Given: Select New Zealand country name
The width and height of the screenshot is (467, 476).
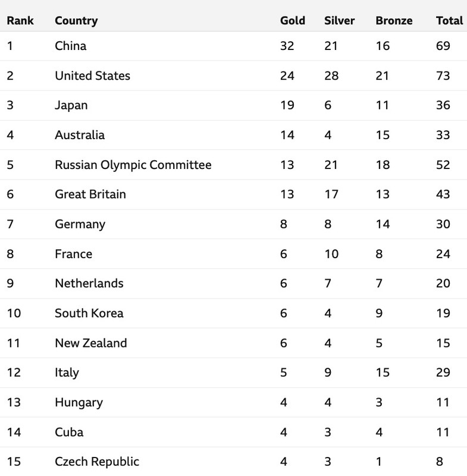Looking at the screenshot, I should pos(91,343).
